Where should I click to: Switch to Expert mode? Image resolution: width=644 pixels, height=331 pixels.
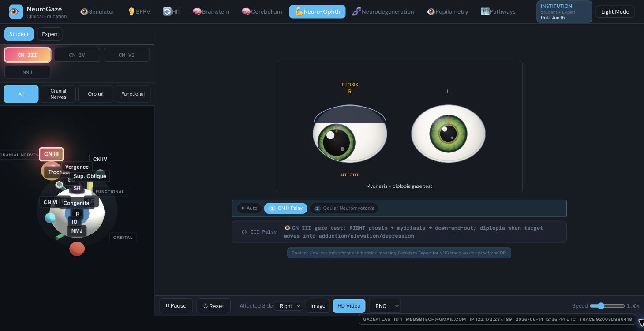point(50,34)
